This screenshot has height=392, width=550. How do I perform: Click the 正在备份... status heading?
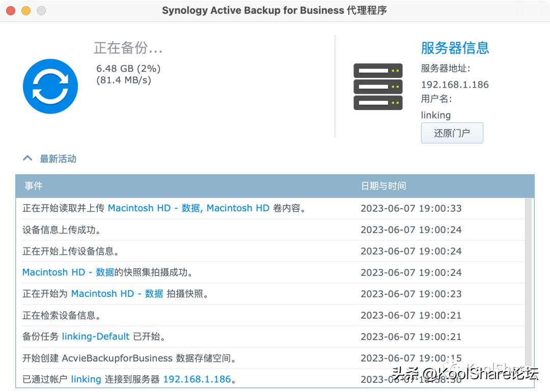tap(128, 48)
